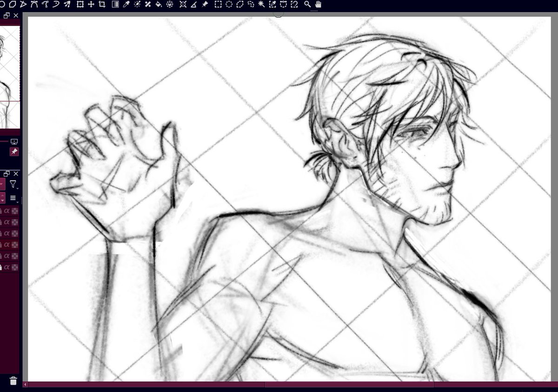Click the Overview thumbnail preview

[x=10, y=77]
